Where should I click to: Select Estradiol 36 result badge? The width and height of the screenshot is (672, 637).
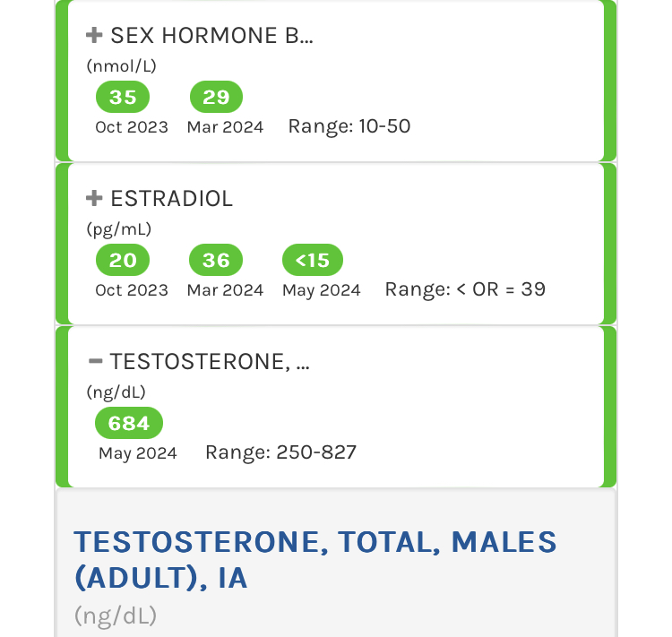pos(216,260)
